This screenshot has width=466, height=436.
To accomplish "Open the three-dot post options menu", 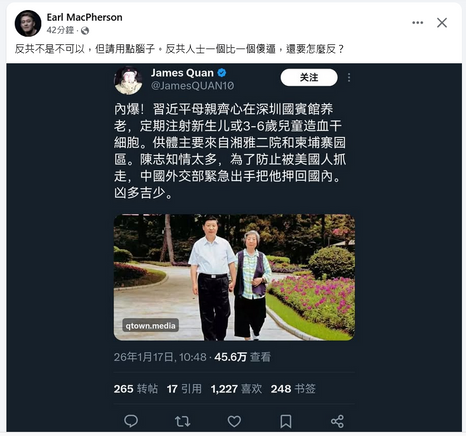I will pos(417,23).
